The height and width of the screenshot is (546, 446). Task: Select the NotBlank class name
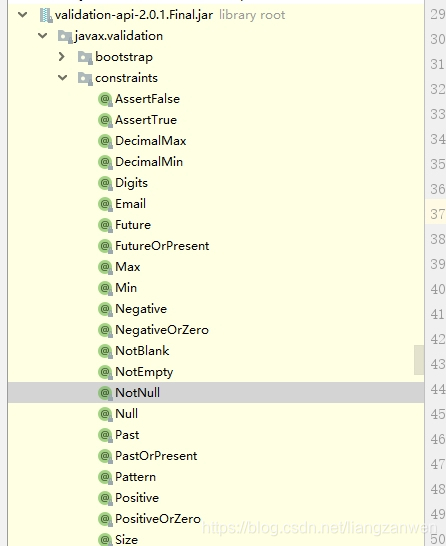(142, 351)
